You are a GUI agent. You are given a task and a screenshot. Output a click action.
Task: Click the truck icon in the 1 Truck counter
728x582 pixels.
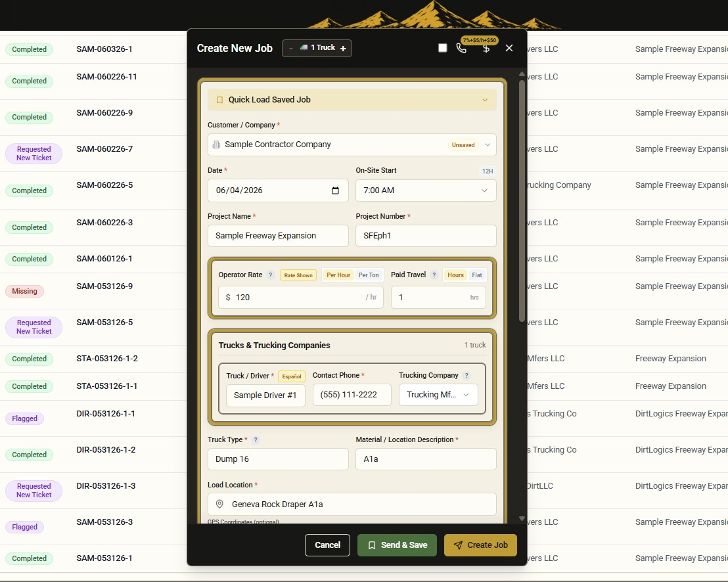pyautogui.click(x=304, y=48)
